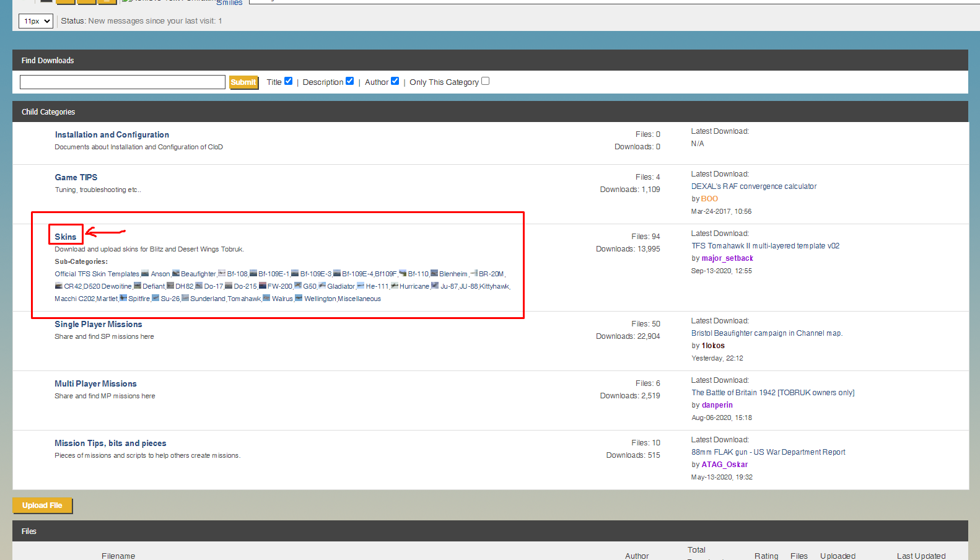Open the Bf109F sub-category link
980x560 pixels.
point(386,274)
